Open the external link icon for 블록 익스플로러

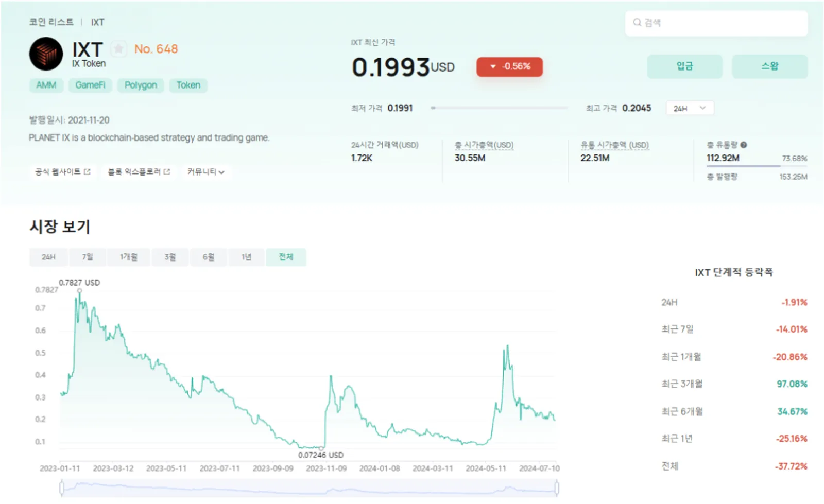point(167,171)
